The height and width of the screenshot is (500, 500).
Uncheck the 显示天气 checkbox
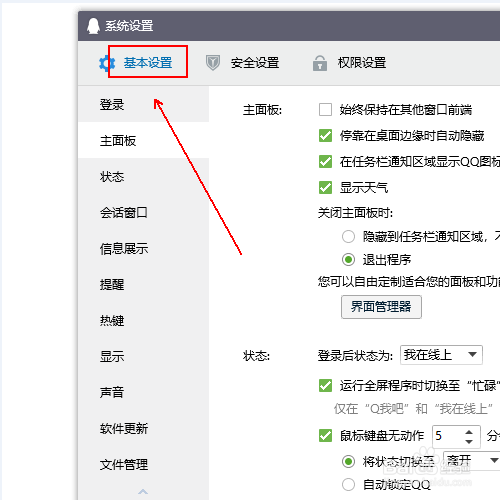[325, 188]
